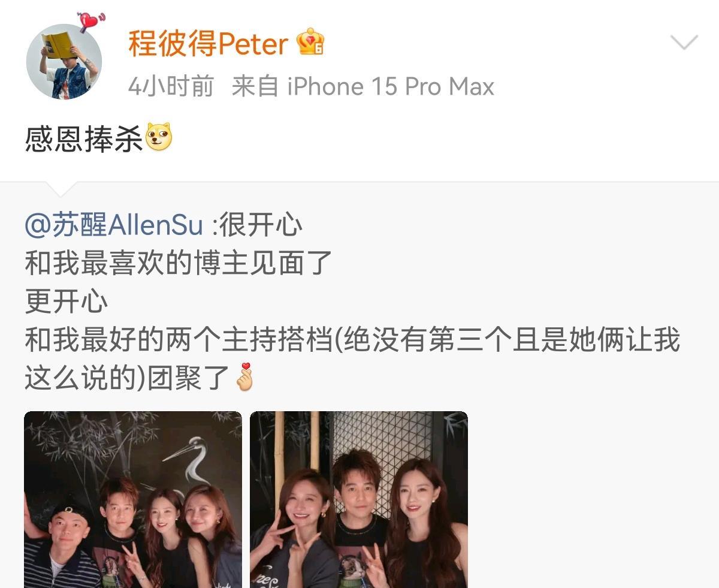
Task: Open the left group photo with four people
Action: 133,499
